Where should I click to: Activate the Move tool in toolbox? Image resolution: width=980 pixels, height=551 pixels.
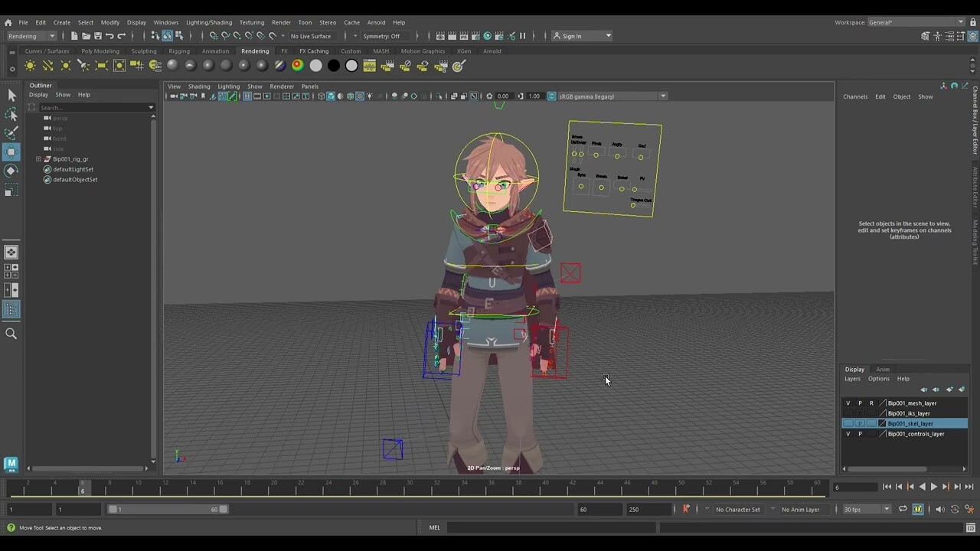[x=11, y=152]
